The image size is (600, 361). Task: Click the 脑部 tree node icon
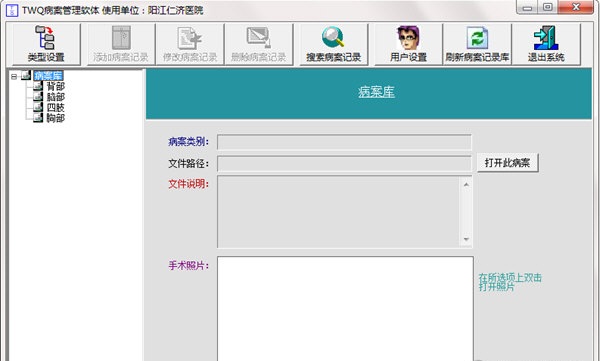coord(38,96)
